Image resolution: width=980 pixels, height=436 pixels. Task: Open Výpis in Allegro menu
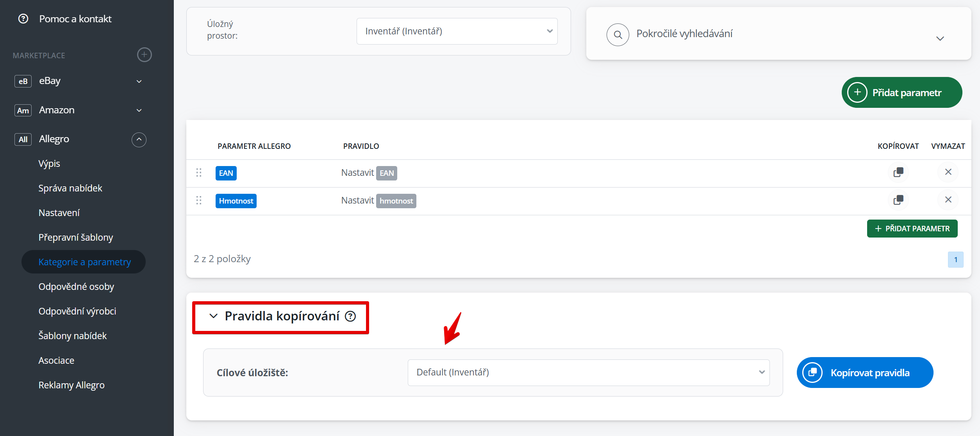[49, 164]
